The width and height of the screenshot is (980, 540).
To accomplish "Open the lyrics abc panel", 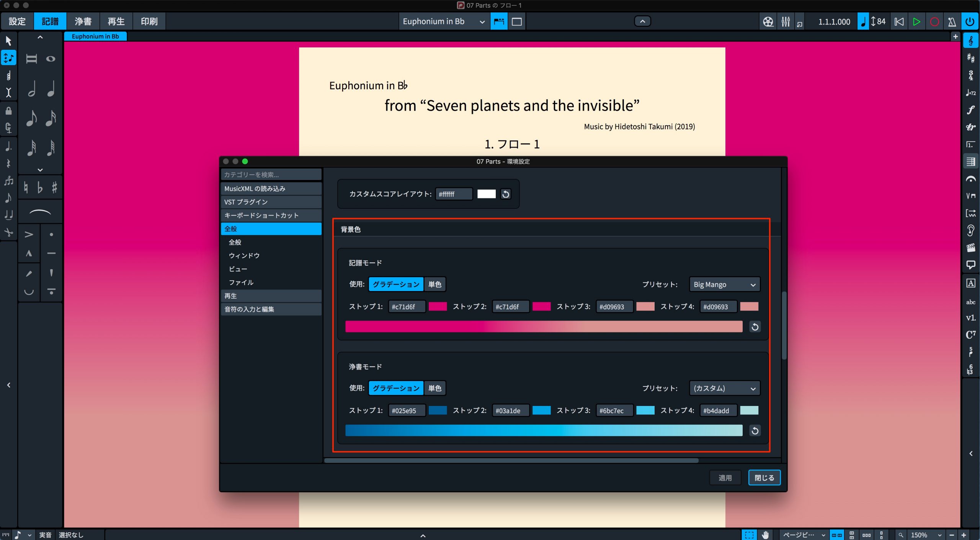I will 970,302.
